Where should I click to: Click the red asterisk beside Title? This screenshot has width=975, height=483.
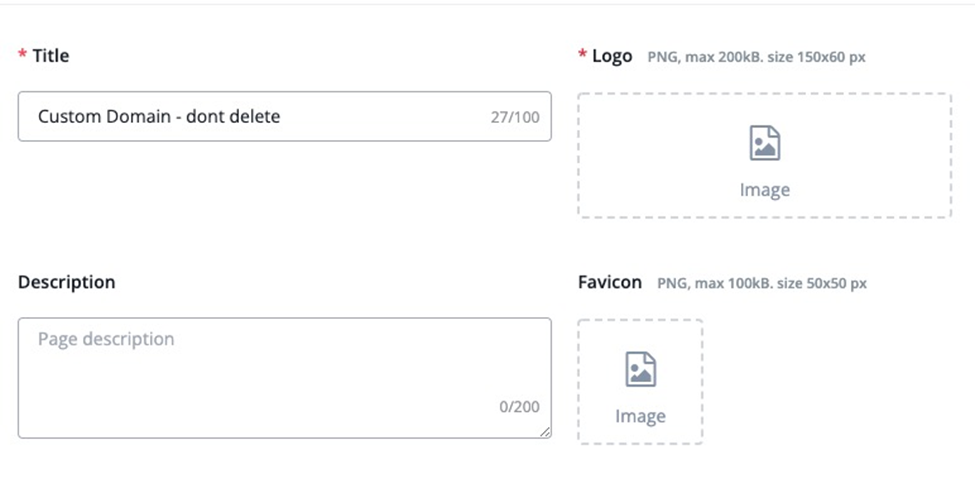(x=22, y=55)
